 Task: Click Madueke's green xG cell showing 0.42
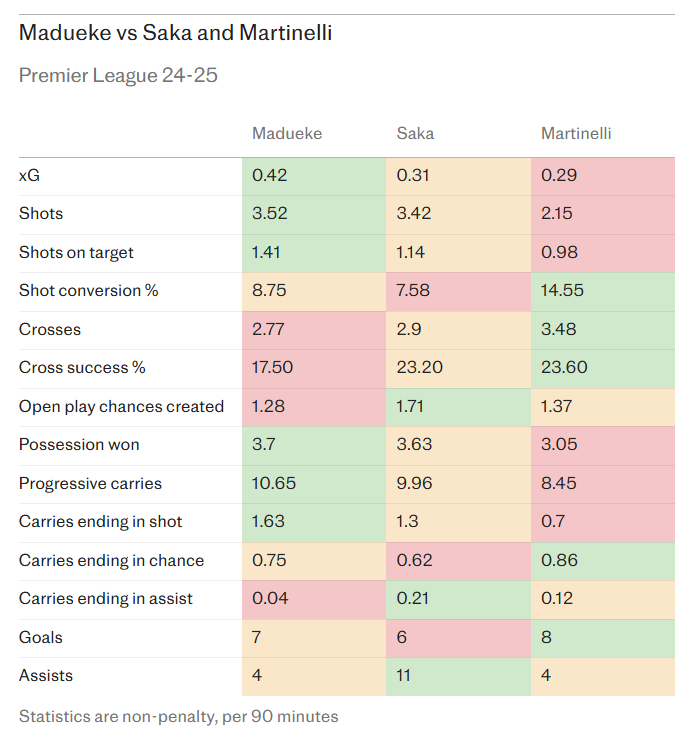click(313, 176)
